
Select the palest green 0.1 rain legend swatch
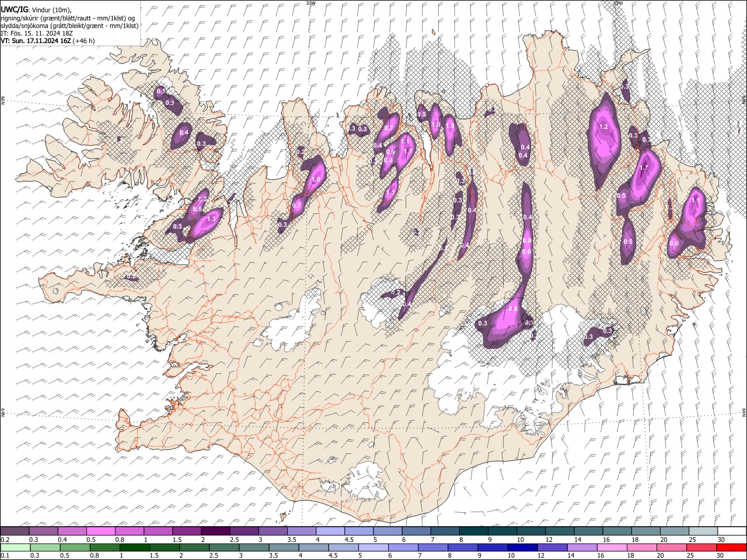(x=15, y=547)
